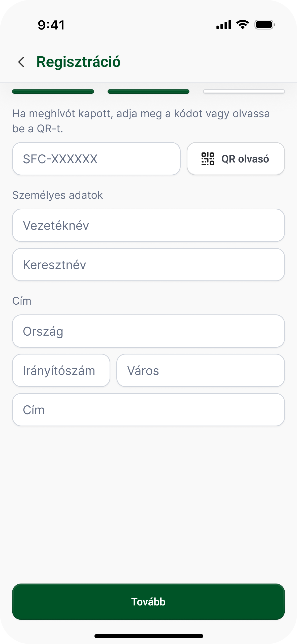Tap the Irányítószám postal code field

(61, 370)
